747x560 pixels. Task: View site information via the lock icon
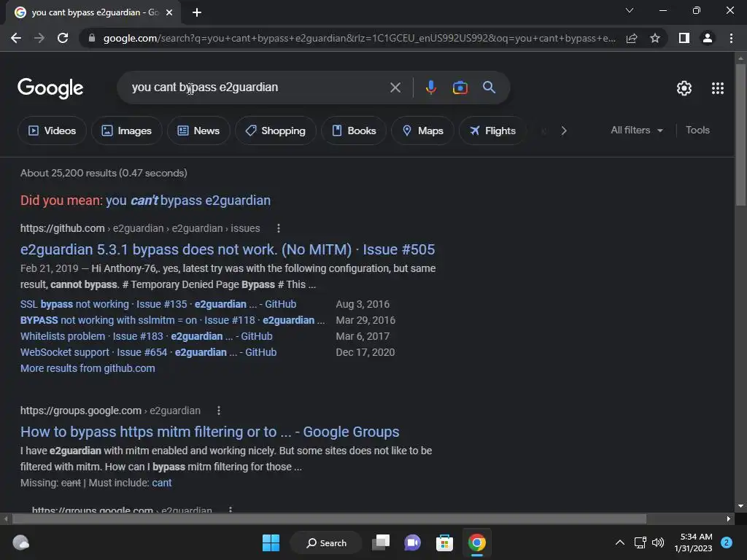tap(92, 38)
